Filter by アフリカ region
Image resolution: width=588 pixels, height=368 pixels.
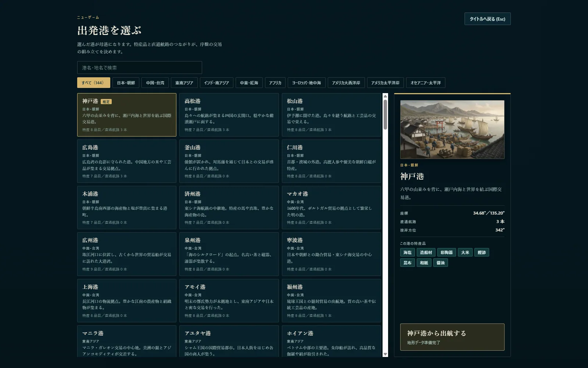[x=275, y=83]
